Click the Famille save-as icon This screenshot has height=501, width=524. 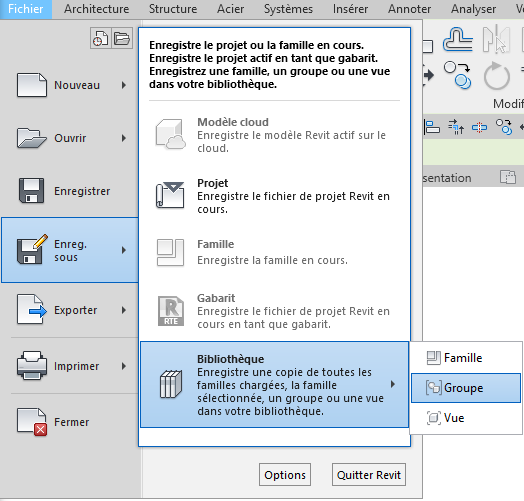(x=170, y=252)
